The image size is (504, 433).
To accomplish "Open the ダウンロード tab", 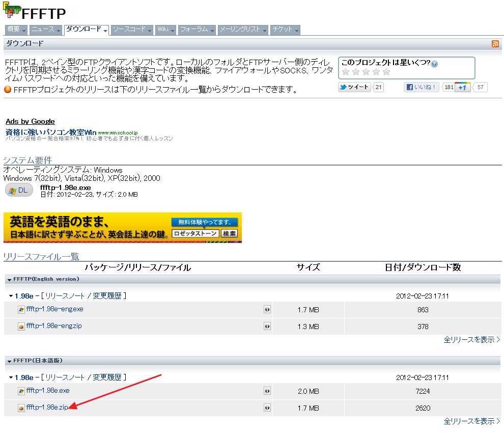I will [x=83, y=30].
